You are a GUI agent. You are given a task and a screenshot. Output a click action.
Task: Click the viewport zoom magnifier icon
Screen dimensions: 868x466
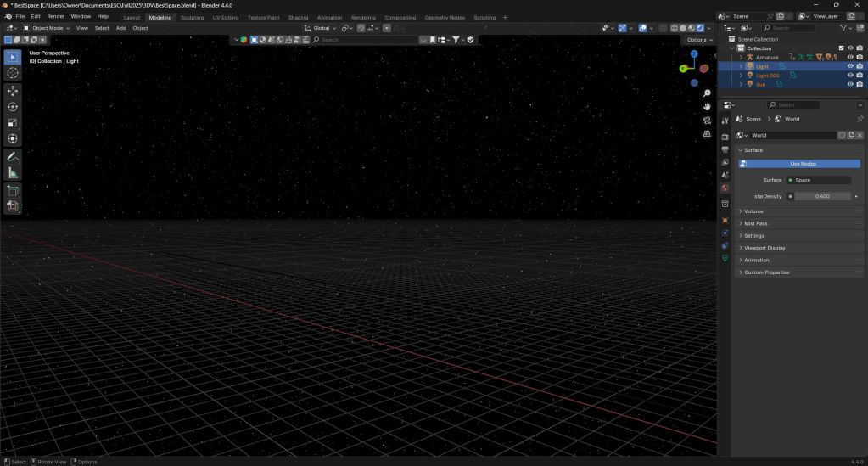pos(707,93)
